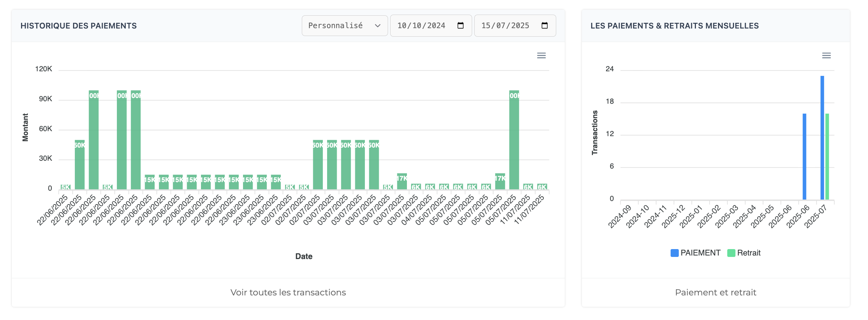868x320 pixels.
Task: Select the first 50K bar dated 22/06/2025
Action: 80,165
